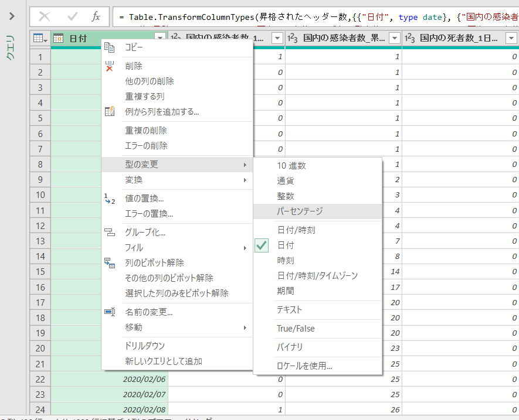Change type to 期間

point(286,291)
